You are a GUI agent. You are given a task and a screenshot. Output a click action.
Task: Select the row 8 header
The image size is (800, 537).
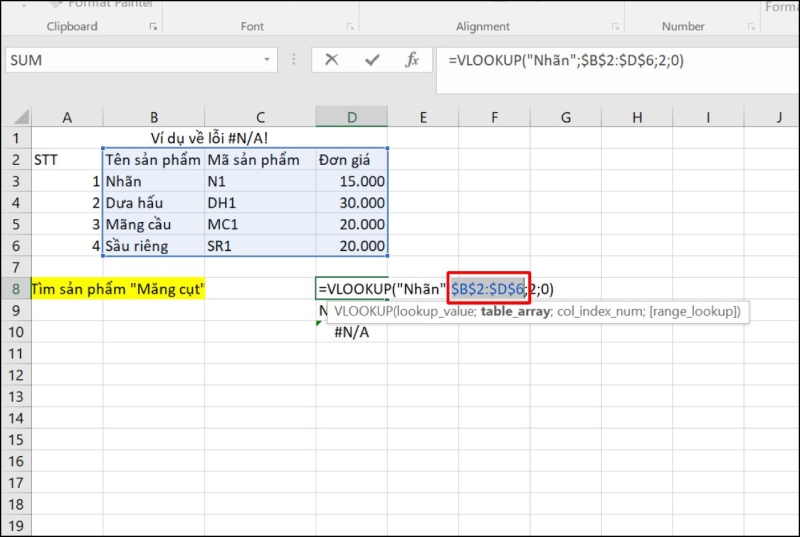(x=16, y=289)
